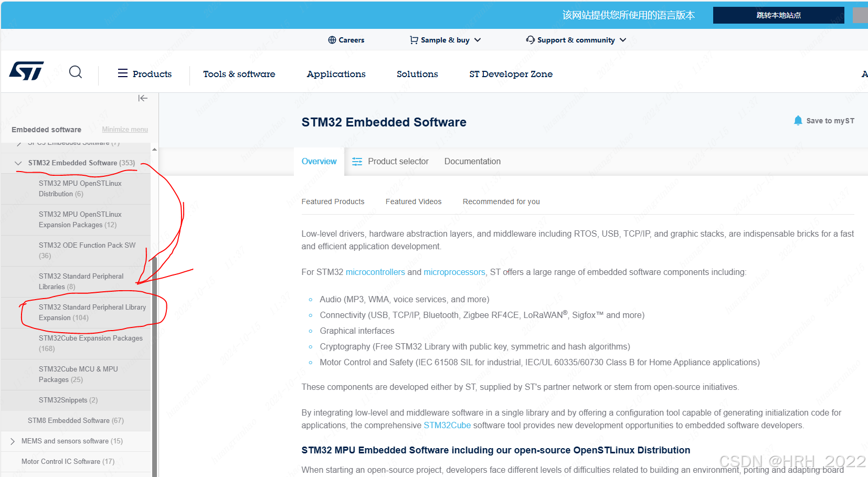868x477 pixels.
Task: Select STM32 Embedded Software (353) tree item
Action: [x=81, y=163]
